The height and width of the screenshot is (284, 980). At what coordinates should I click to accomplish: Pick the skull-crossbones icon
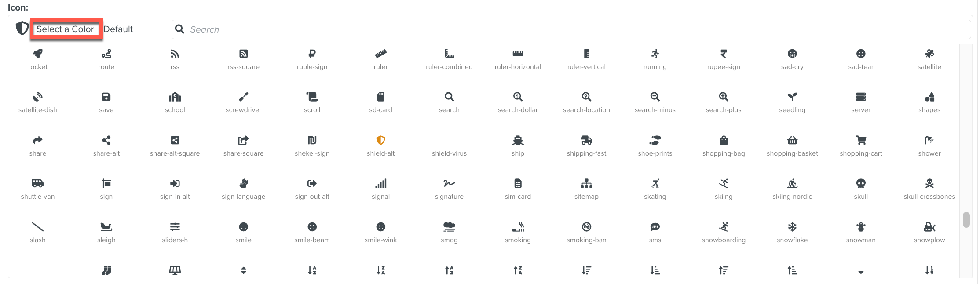click(929, 184)
